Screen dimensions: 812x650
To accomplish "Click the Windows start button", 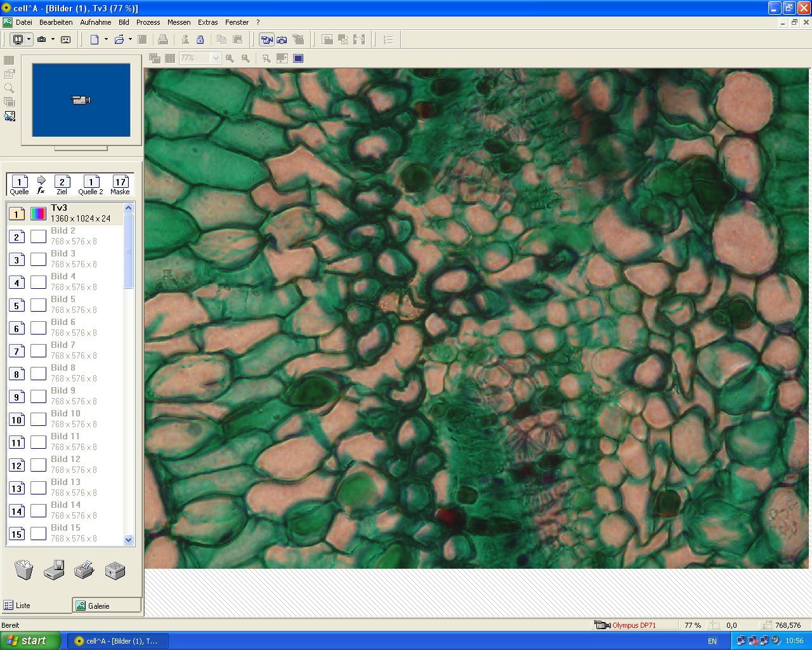I will 30,640.
